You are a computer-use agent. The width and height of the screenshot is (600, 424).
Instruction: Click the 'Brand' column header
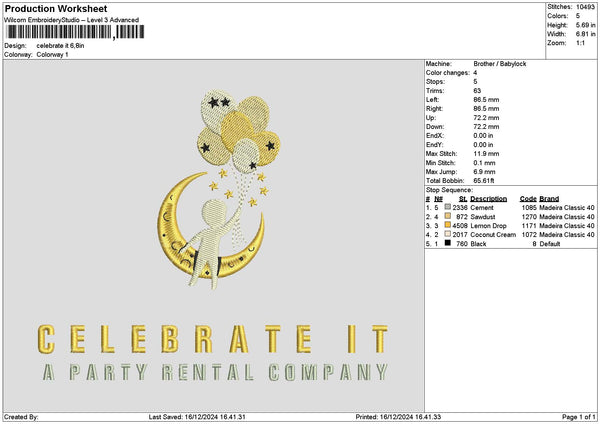pyautogui.click(x=549, y=199)
